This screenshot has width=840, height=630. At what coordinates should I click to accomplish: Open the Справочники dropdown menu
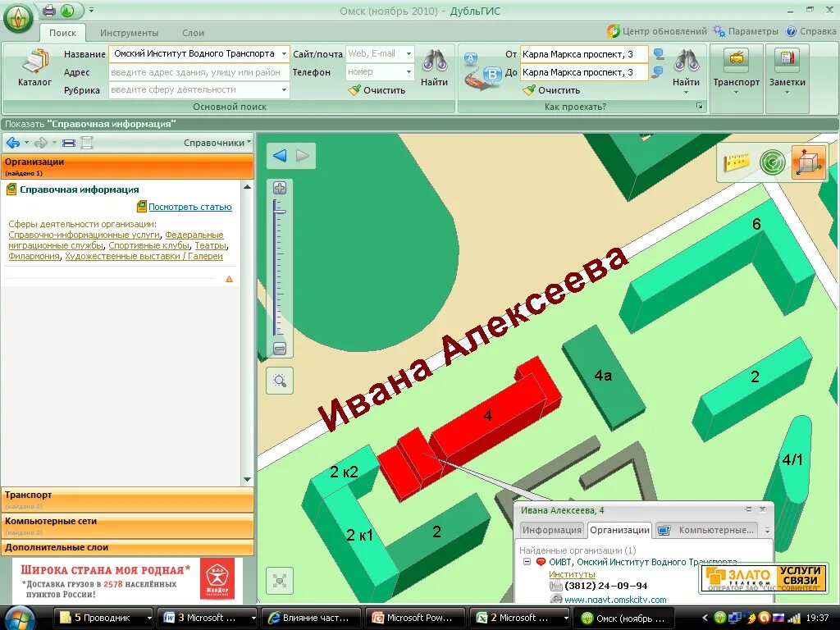(x=217, y=143)
